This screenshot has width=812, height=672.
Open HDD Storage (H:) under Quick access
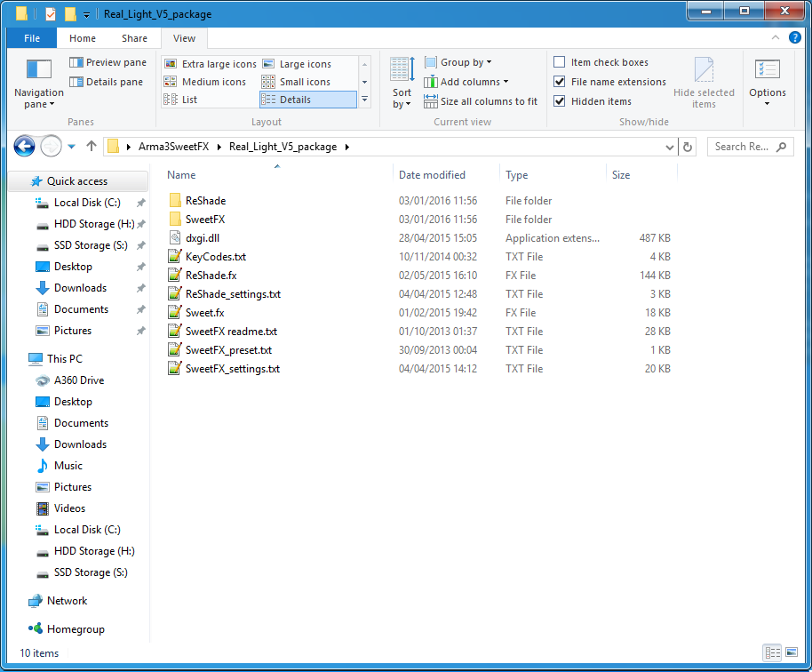point(94,224)
